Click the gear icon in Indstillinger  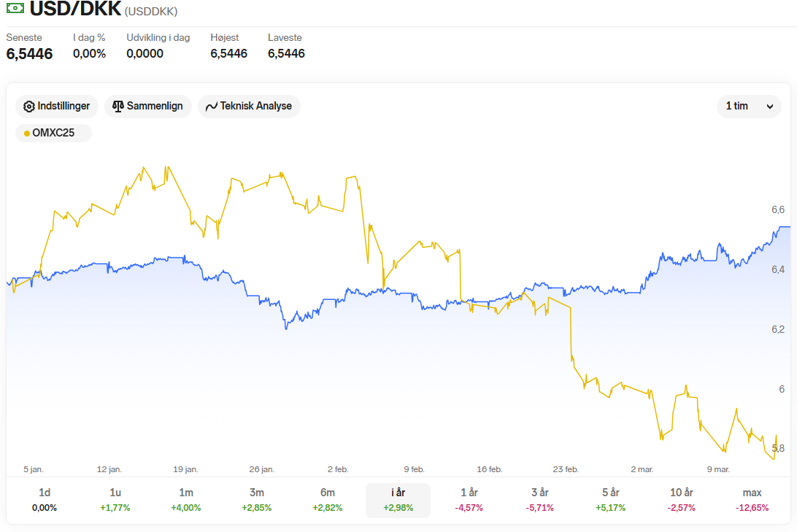pyautogui.click(x=29, y=107)
